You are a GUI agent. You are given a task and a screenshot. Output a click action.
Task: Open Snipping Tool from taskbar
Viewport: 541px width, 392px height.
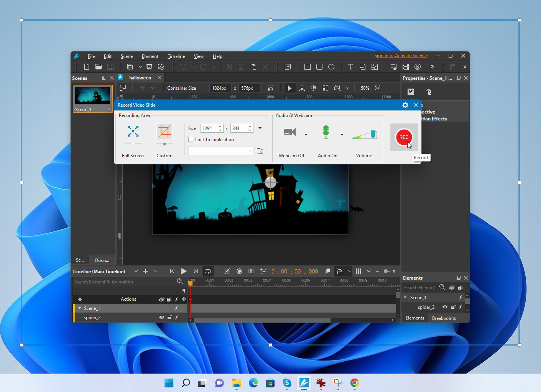tap(337, 383)
